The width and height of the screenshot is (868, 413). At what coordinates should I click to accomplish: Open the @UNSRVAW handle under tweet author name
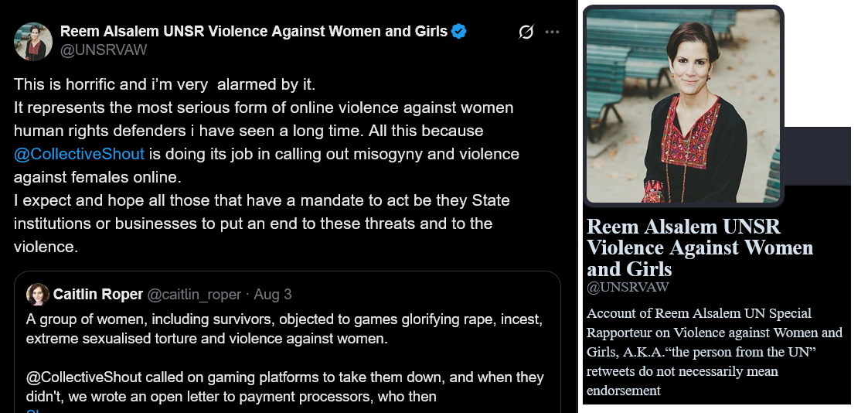[x=104, y=49]
